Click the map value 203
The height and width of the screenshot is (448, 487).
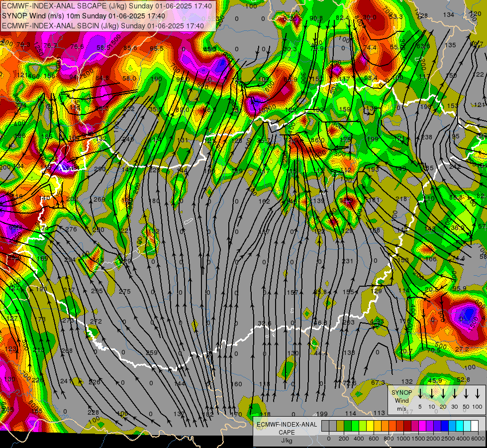[x=349, y=322]
